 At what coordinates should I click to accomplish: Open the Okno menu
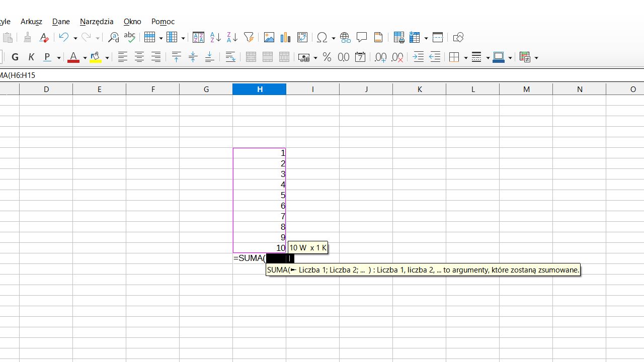(x=132, y=22)
